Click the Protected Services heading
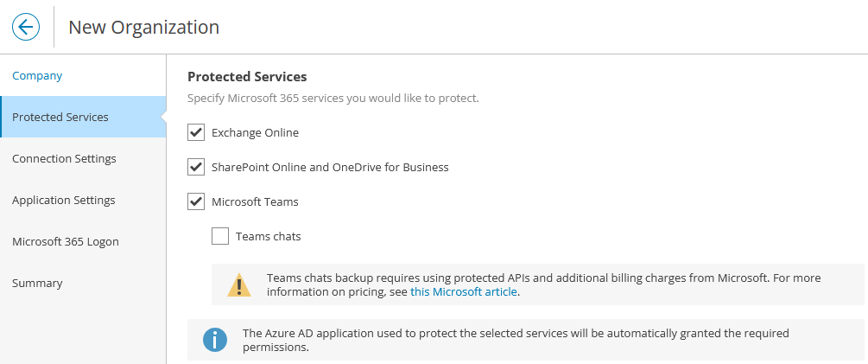The width and height of the screenshot is (868, 364). (x=248, y=76)
